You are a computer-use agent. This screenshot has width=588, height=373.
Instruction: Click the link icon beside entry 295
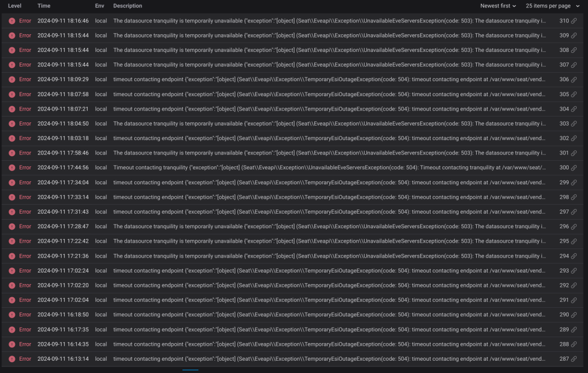click(574, 241)
